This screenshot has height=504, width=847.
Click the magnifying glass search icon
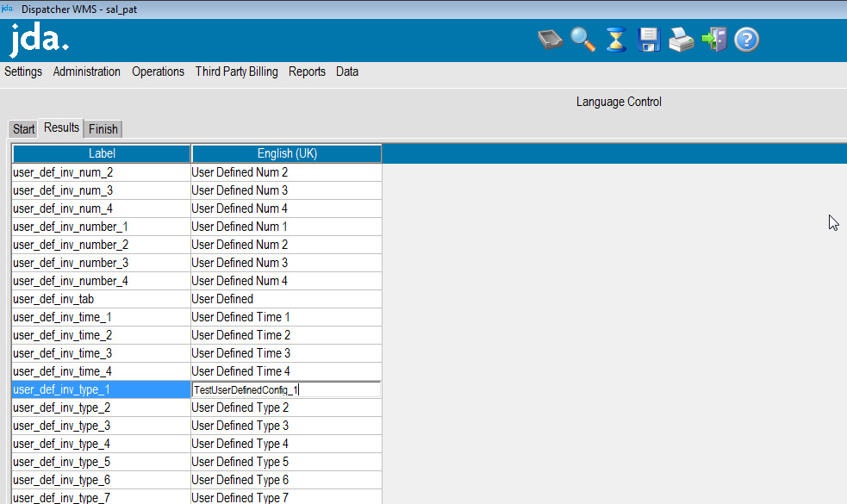click(582, 40)
